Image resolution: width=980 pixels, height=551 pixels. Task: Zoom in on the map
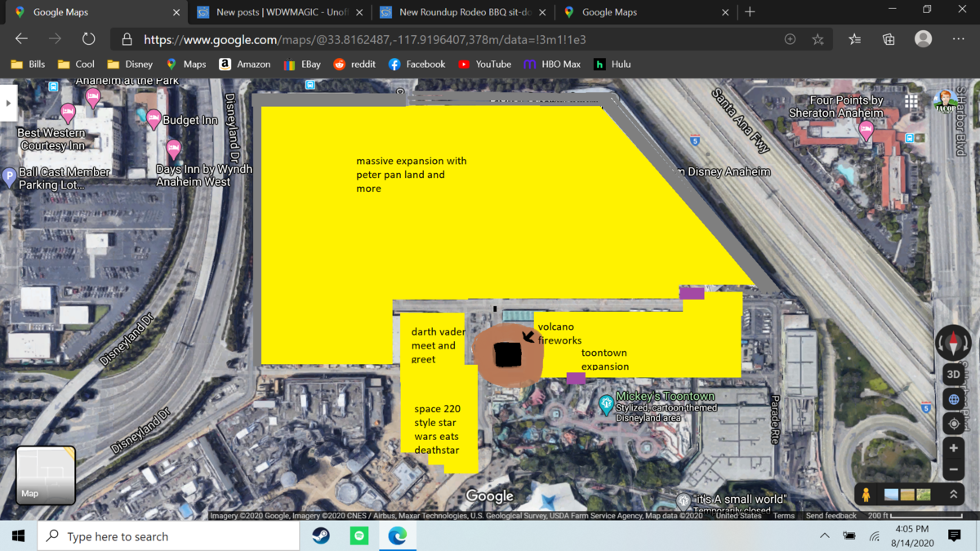coord(953,448)
